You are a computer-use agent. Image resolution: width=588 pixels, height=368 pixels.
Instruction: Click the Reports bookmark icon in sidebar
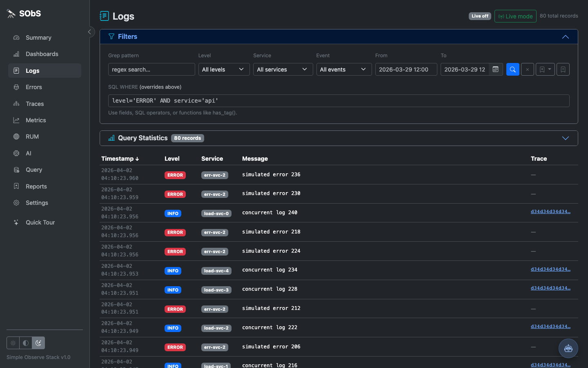point(16,186)
